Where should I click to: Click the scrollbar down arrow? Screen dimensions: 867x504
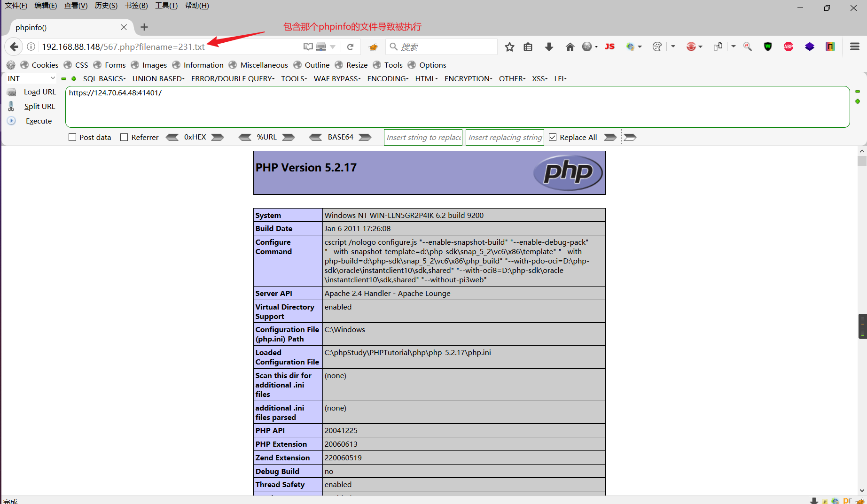tap(862, 490)
